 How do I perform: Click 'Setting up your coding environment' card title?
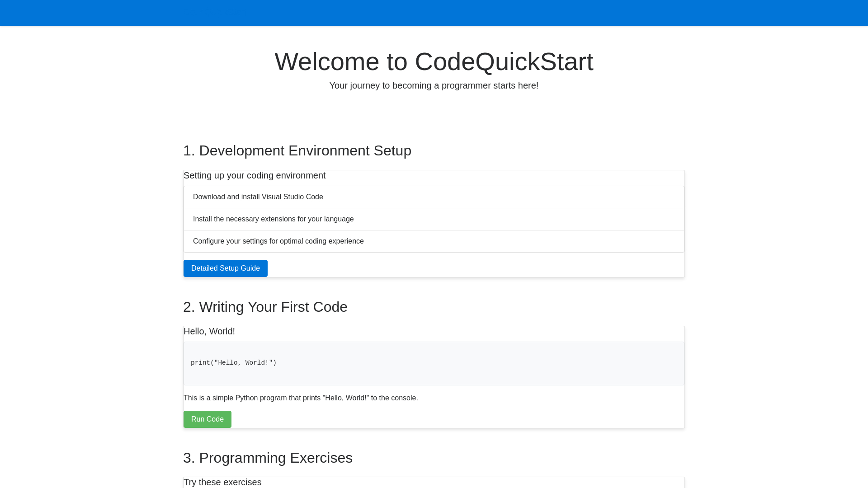(254, 176)
